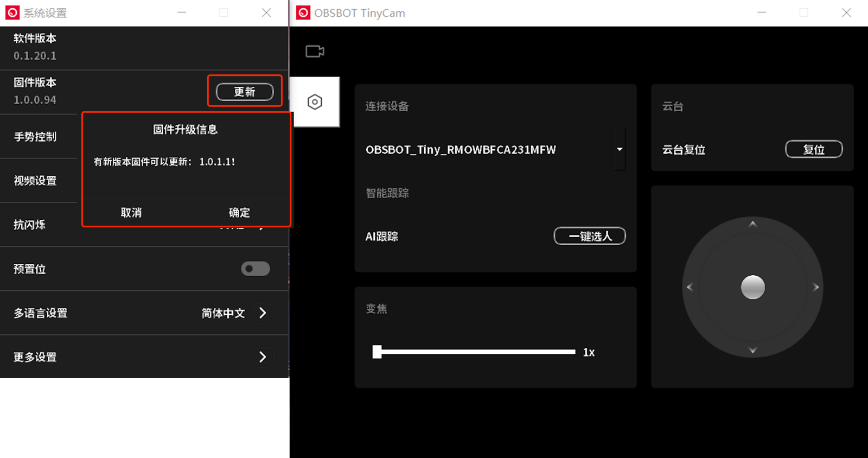Pan gimbal left with joystick left arrow
Image resolution: width=868 pixels, height=458 pixels.
(x=690, y=287)
